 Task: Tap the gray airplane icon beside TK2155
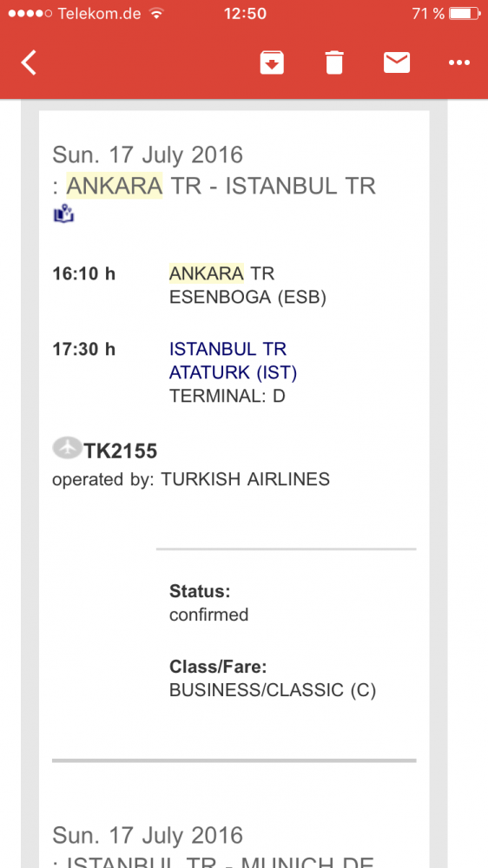pos(67,447)
